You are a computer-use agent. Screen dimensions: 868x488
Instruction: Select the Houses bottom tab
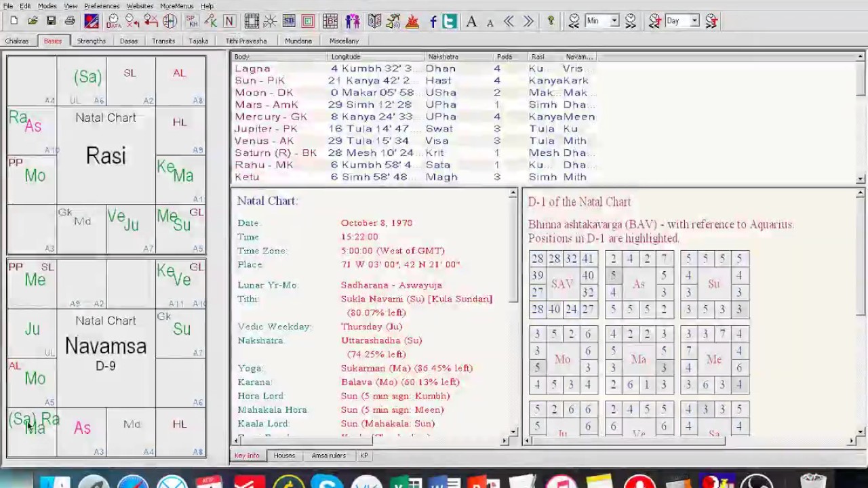(284, 455)
